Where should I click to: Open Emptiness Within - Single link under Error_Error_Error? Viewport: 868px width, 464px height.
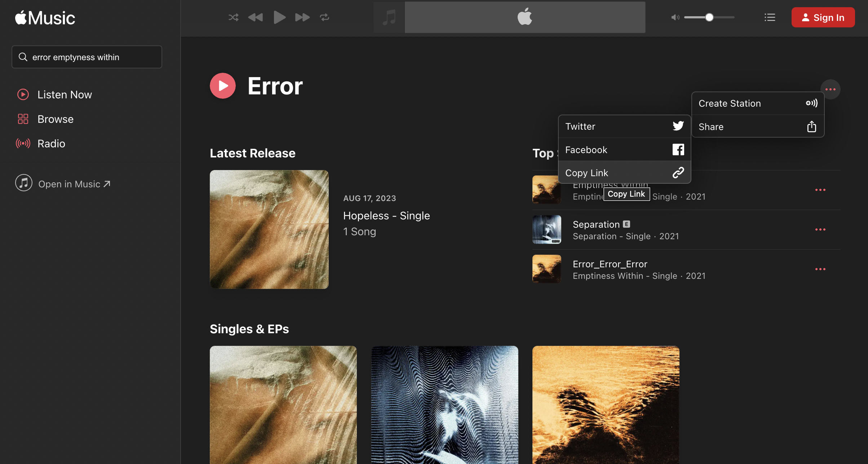(x=625, y=276)
